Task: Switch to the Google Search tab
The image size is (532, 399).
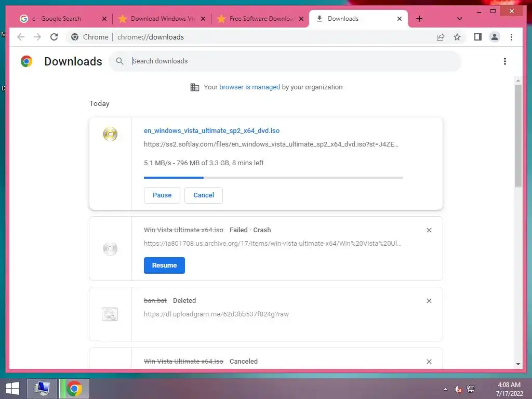Action: (x=57, y=19)
